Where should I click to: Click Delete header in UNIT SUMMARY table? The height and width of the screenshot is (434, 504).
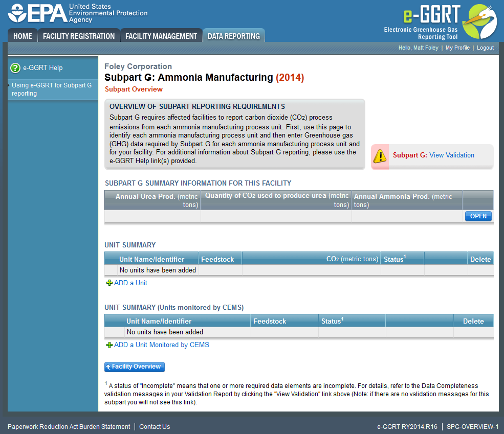coord(480,259)
